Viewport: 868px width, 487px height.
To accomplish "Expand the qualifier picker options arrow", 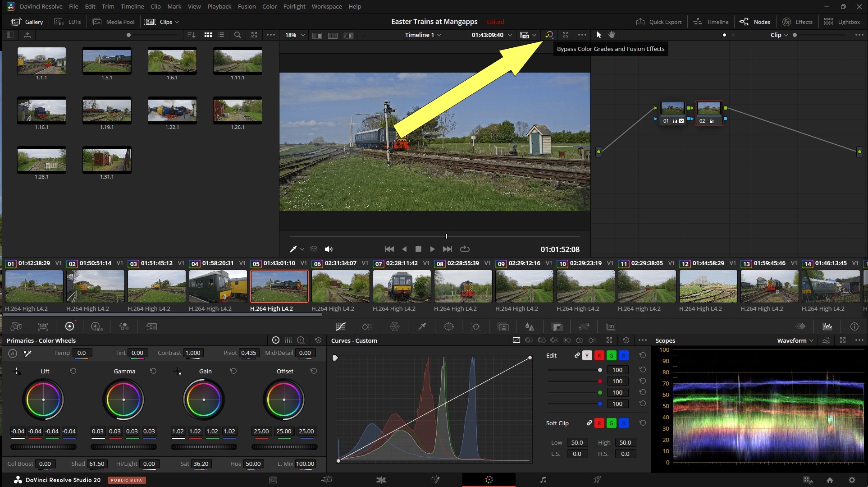I will pos(302,249).
